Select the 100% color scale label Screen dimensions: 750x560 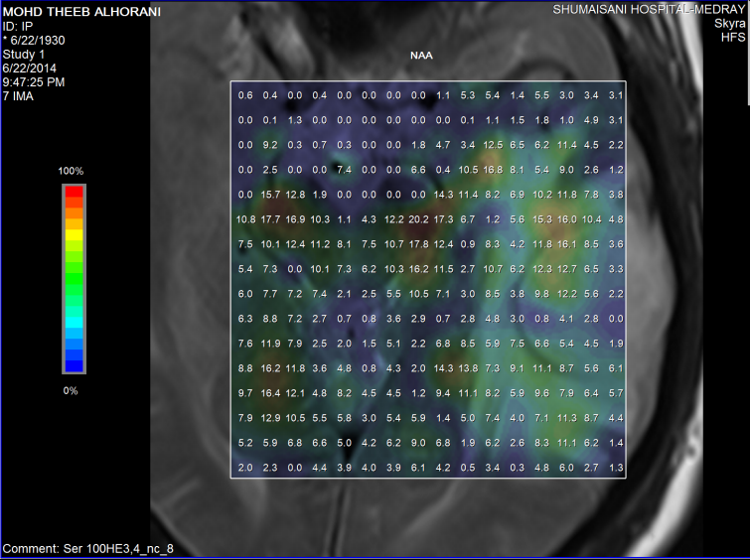[x=71, y=172]
